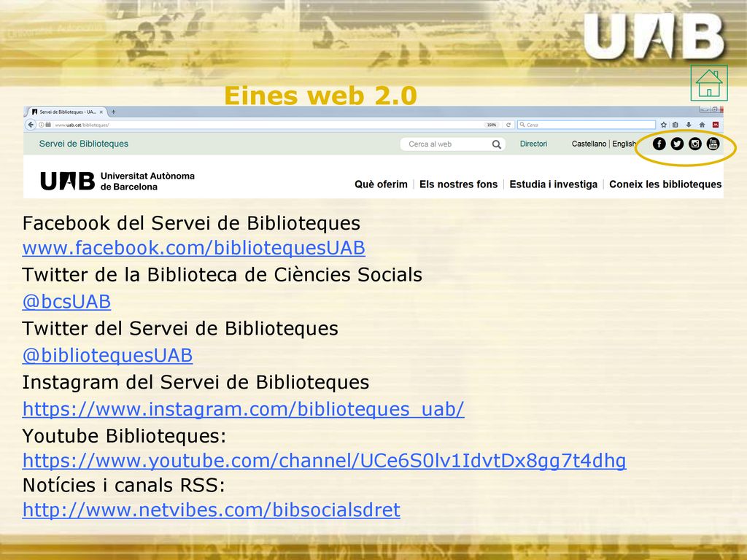Open the YouTube icon in the site header
Screen dimensions: 747x560
(713, 144)
